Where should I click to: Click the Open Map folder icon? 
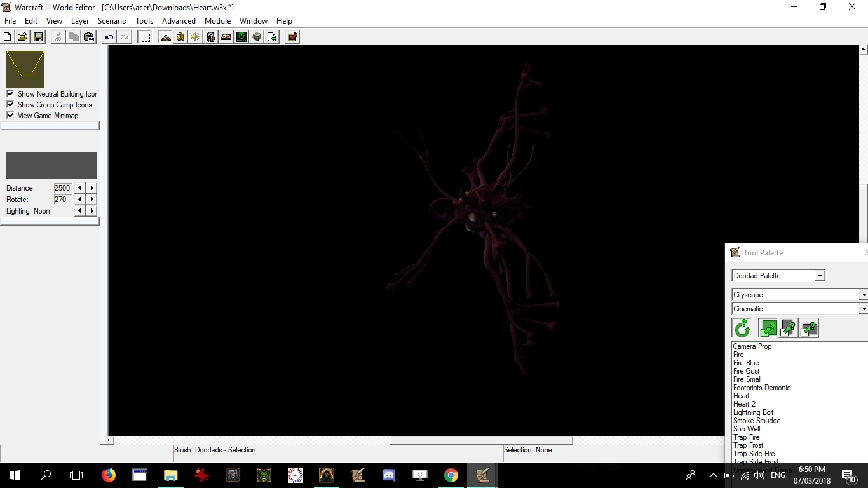[x=23, y=37]
